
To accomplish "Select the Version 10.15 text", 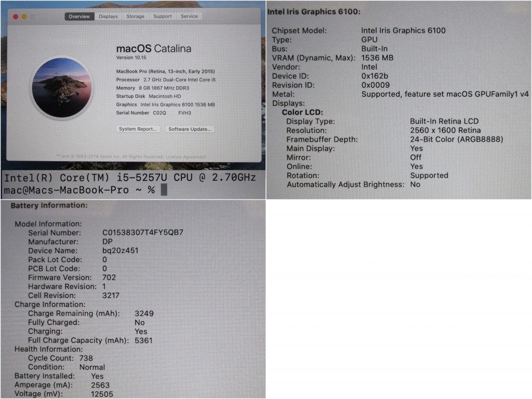I will click(131, 58).
